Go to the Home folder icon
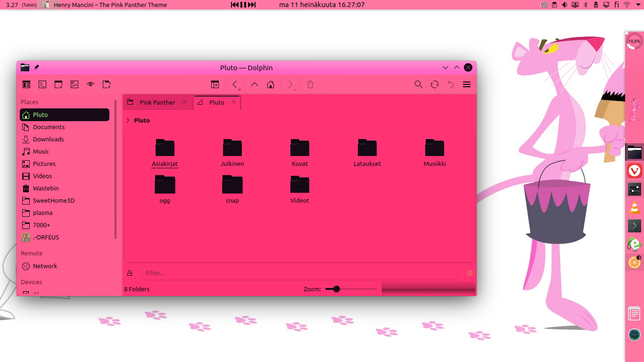Viewport: 644px width, 362px height. [271, 85]
